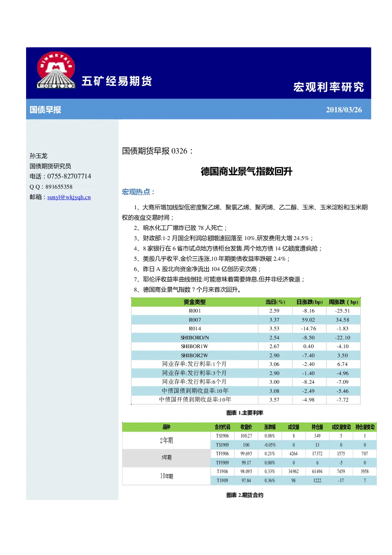This screenshot has width=392, height=555.
Task: Click the 当日(%) column header
Action: [x=275, y=302]
